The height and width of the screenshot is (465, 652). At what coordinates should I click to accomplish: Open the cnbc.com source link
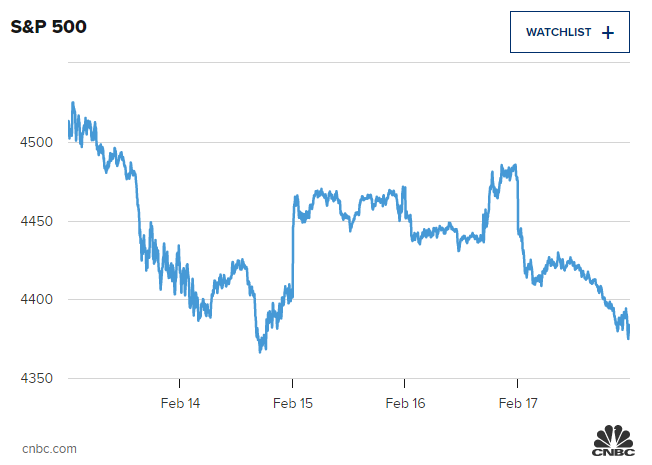pos(49,449)
